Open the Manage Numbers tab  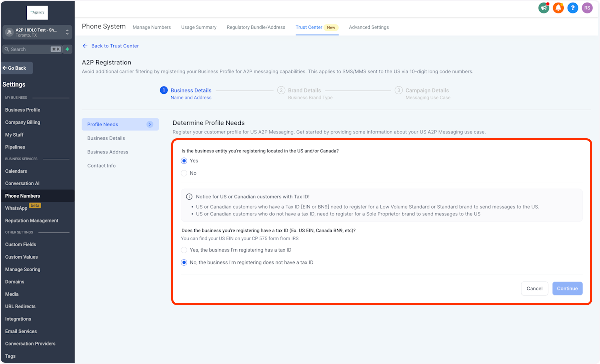(152, 27)
